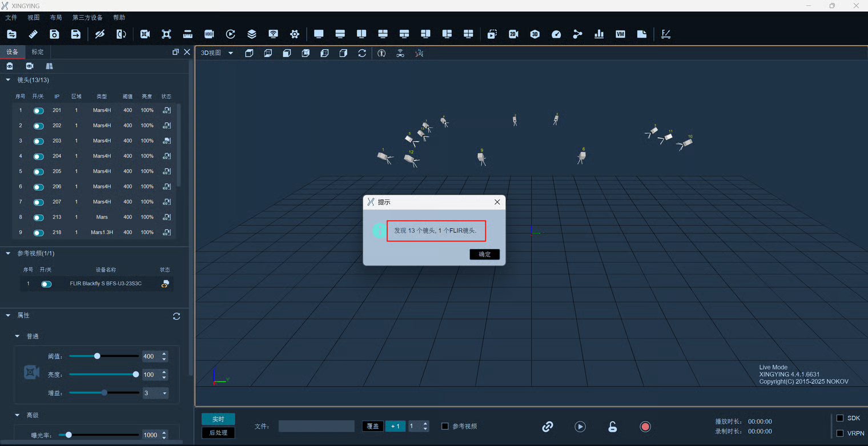The image size is (868, 446).
Task: Adjust the 阈值 threshold slider
Action: (97, 356)
